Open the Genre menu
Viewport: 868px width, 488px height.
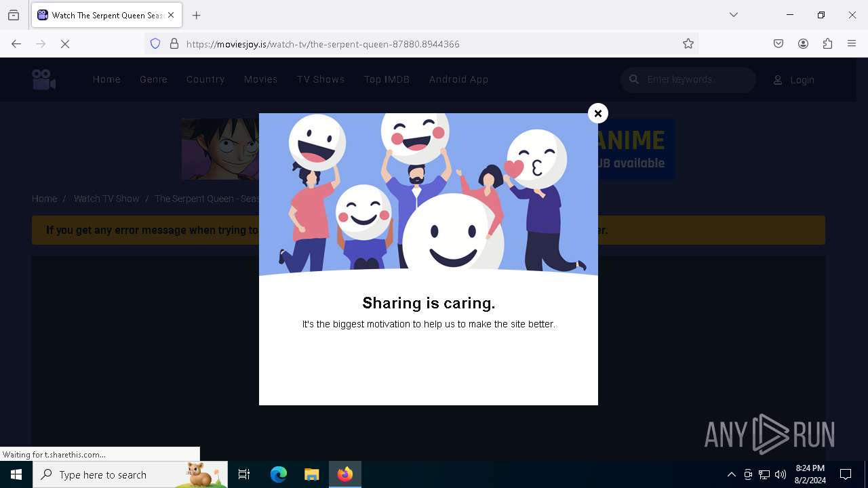coord(153,79)
